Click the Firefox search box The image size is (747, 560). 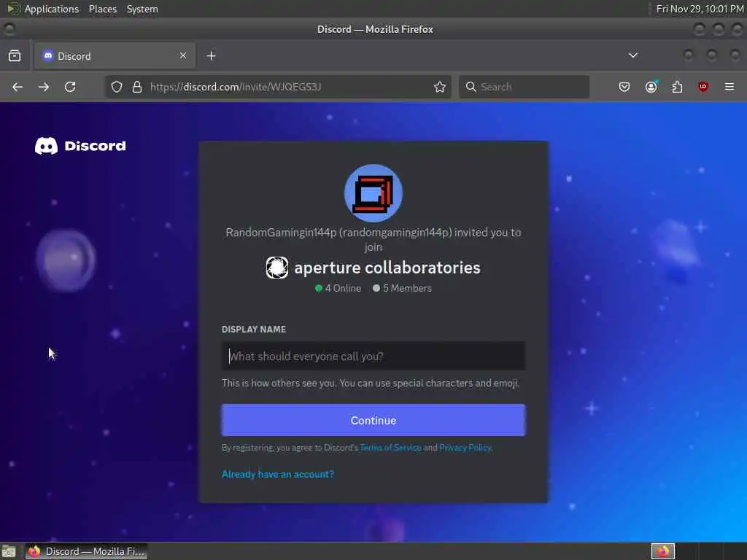pos(524,87)
